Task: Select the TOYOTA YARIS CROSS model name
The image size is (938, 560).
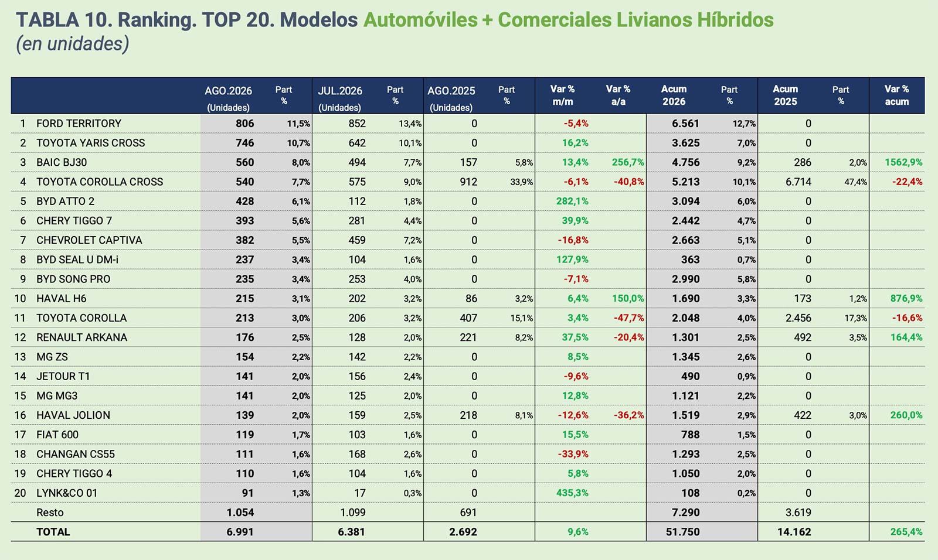Action: pyautogui.click(x=90, y=143)
